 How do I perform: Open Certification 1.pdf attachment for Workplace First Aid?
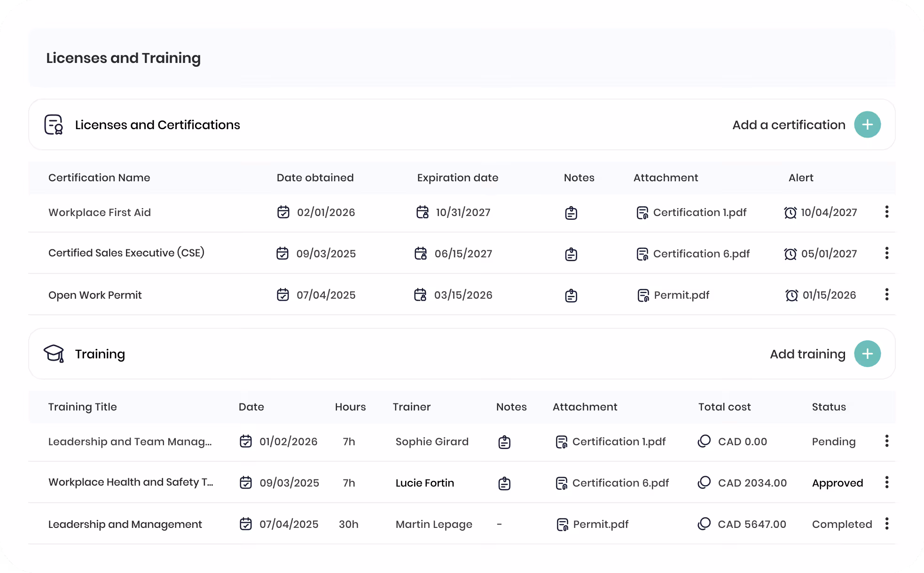click(x=691, y=212)
